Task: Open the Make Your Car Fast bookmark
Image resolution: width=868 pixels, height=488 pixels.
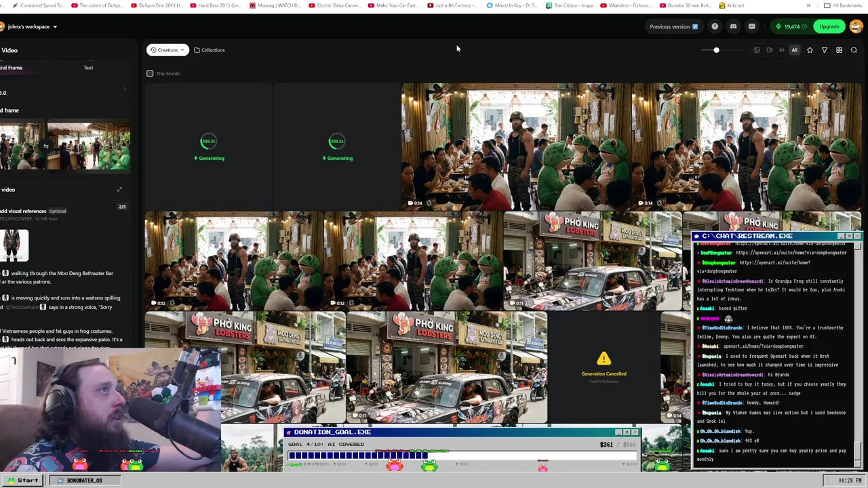Action: pos(393,5)
